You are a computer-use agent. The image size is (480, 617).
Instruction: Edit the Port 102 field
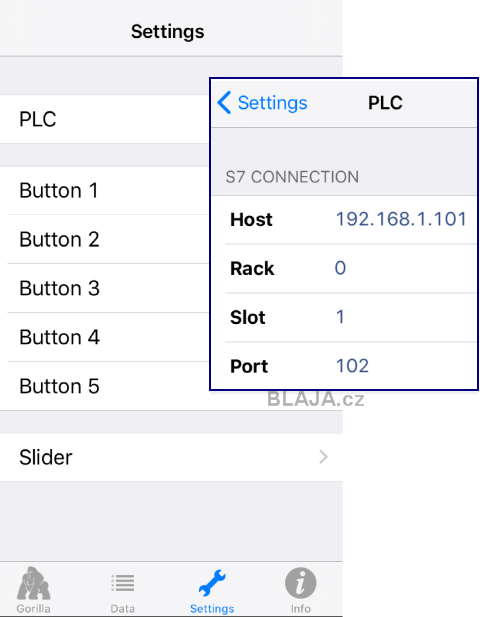(x=352, y=366)
